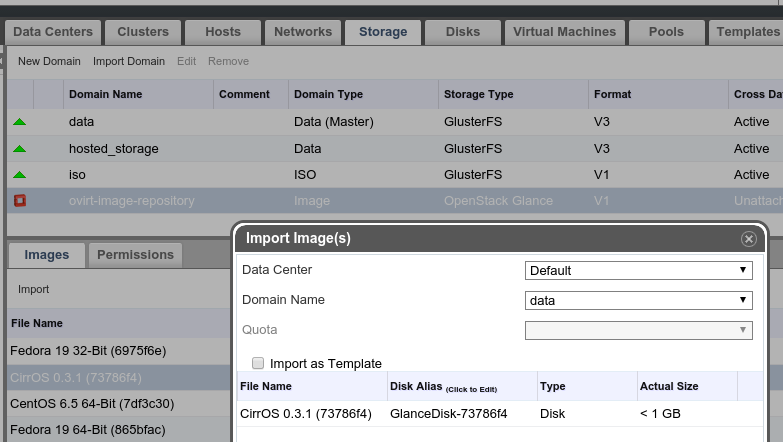Open the Data Center dropdown

639,270
